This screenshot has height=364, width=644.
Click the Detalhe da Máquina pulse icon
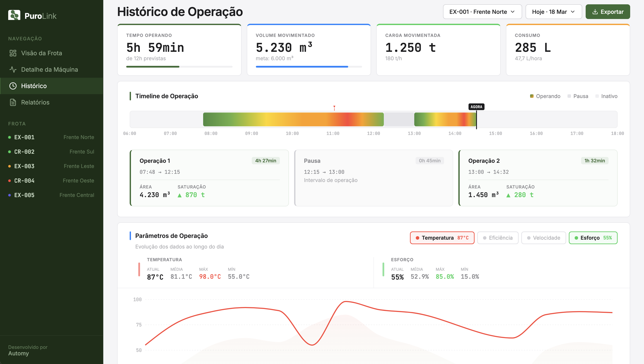point(13,70)
